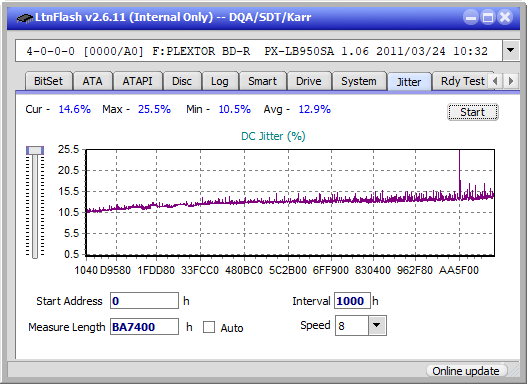Select the Drive tab
This screenshot has height=384, width=527.
coord(309,81)
